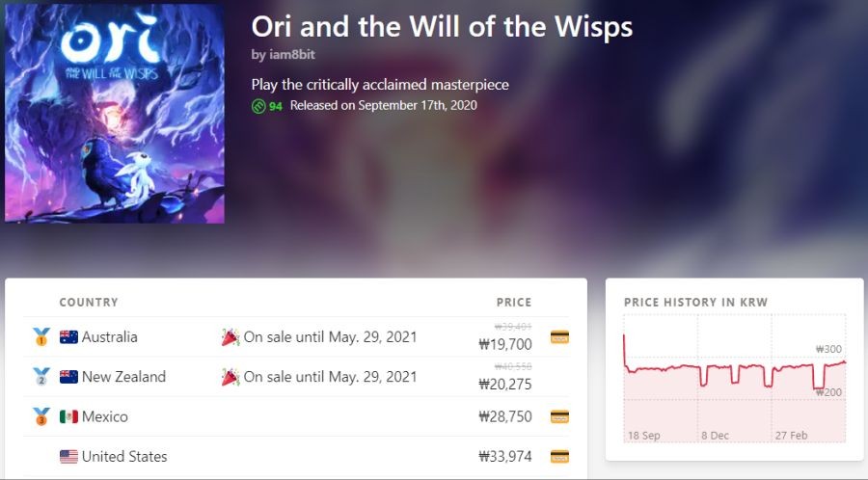868x480 pixels.
Task: Click the PRICE column header
Action: pyautogui.click(x=514, y=303)
